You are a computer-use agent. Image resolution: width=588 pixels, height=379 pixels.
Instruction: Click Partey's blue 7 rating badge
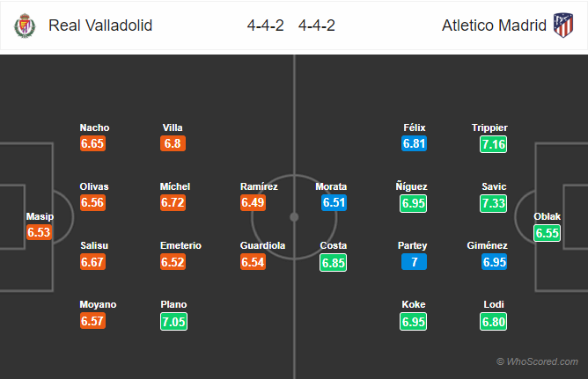click(414, 262)
